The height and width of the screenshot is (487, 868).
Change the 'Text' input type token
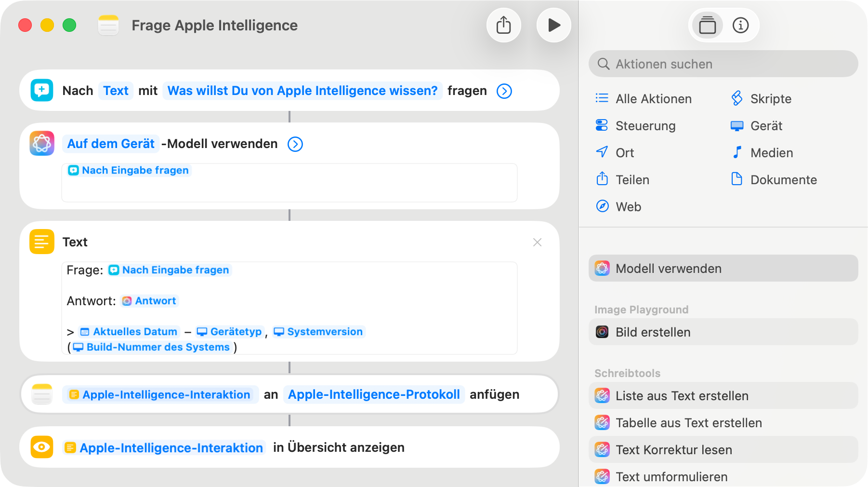(x=116, y=91)
